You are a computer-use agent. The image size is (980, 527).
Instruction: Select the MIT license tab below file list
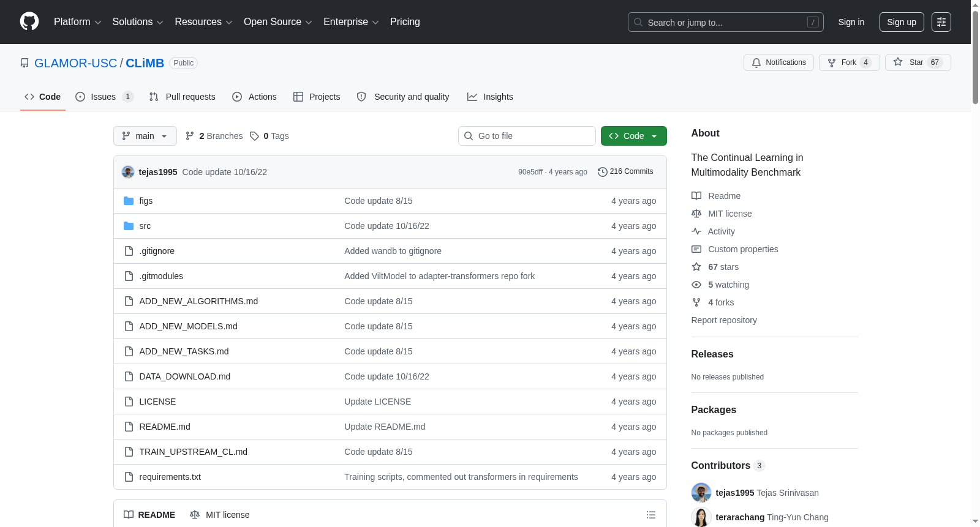pos(220,515)
